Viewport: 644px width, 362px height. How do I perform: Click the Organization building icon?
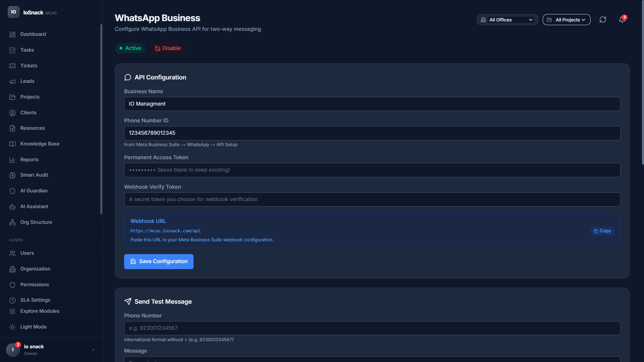(12, 269)
